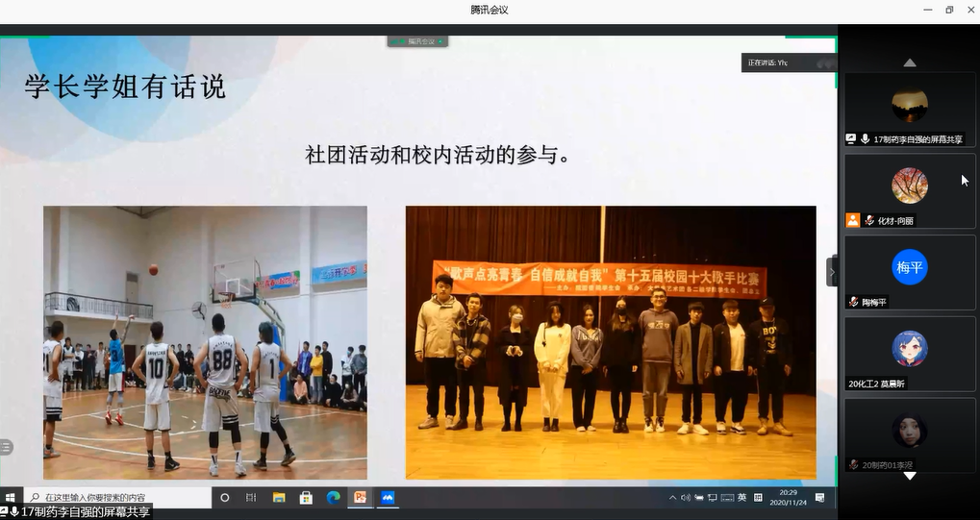The width and height of the screenshot is (980, 520).
Task: Click muted microphone icon for 陶梅平
Action: (853, 302)
